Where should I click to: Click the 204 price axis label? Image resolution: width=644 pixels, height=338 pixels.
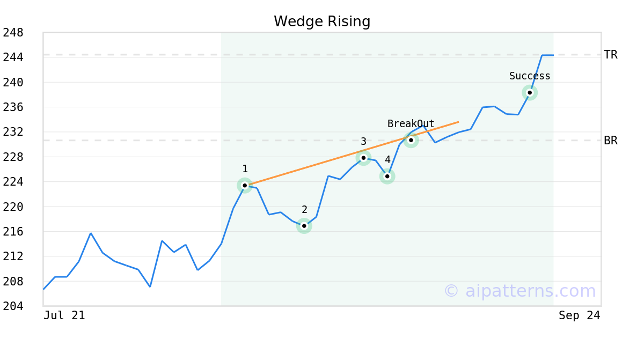point(13,306)
